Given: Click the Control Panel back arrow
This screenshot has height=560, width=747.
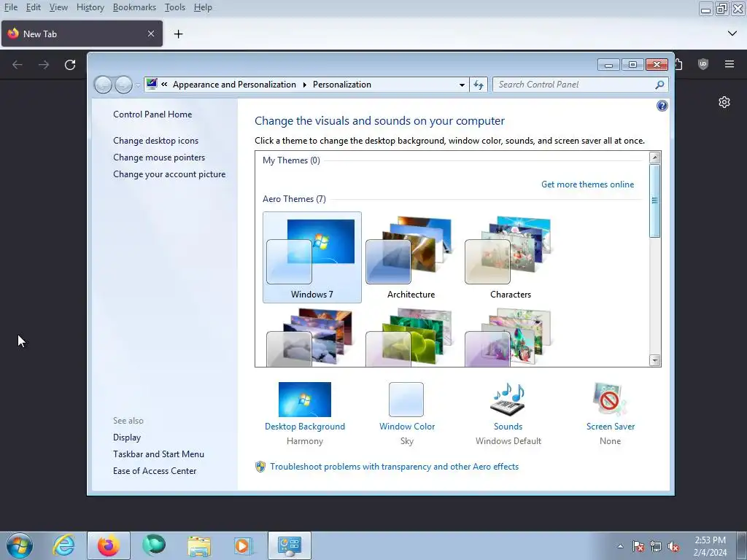Looking at the screenshot, I should pos(103,85).
